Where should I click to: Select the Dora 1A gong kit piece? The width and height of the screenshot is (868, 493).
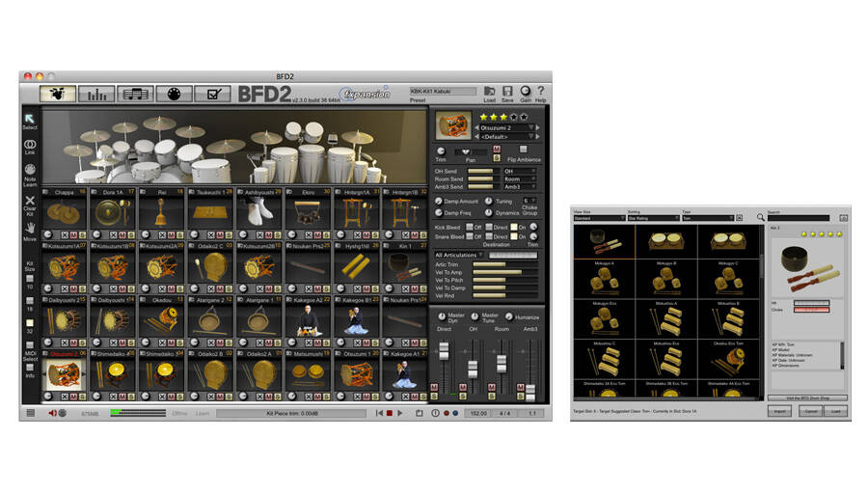click(113, 212)
